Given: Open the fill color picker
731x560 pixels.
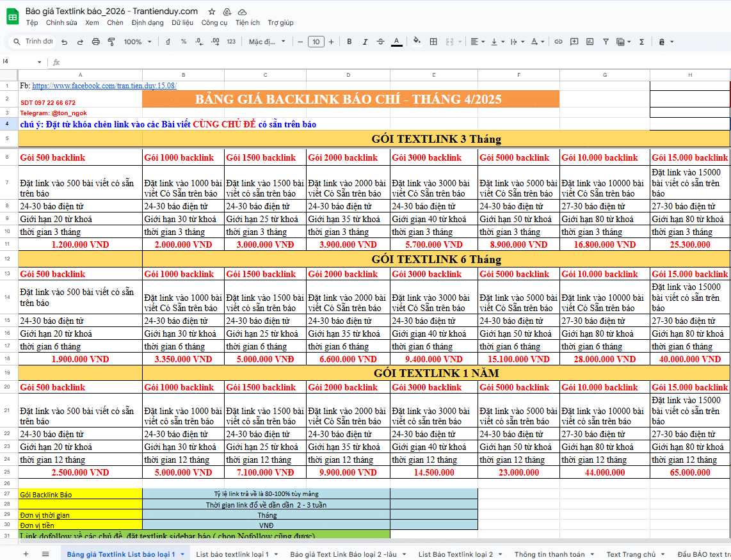Looking at the screenshot, I should pos(417,42).
